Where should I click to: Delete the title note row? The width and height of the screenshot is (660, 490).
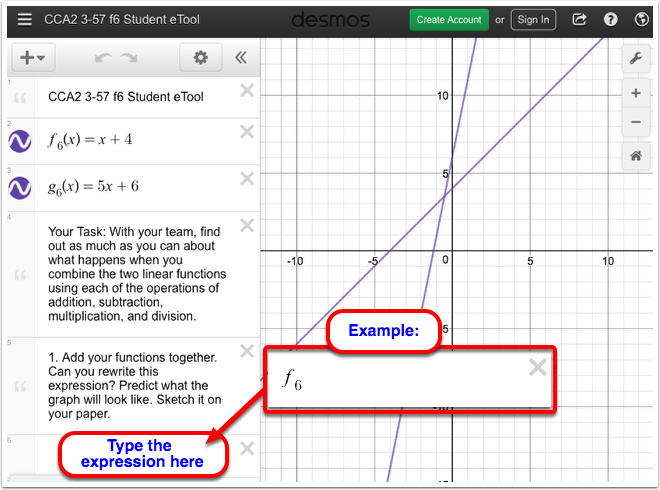247,90
